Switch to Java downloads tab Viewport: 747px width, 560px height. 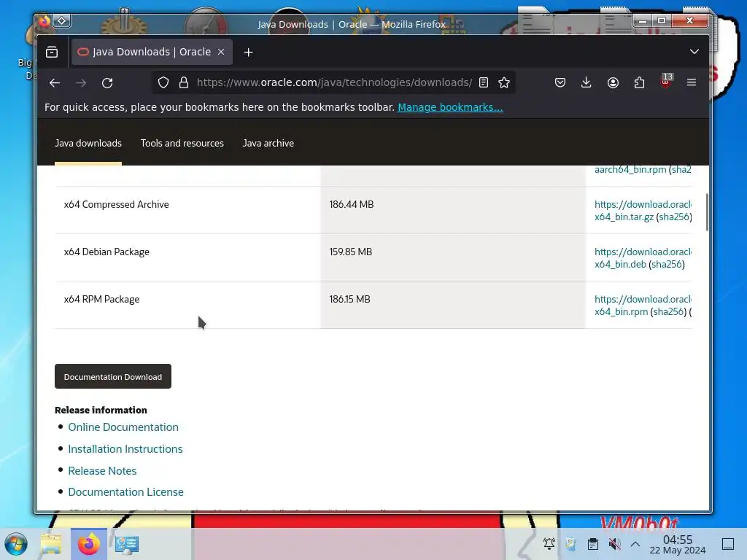point(88,144)
